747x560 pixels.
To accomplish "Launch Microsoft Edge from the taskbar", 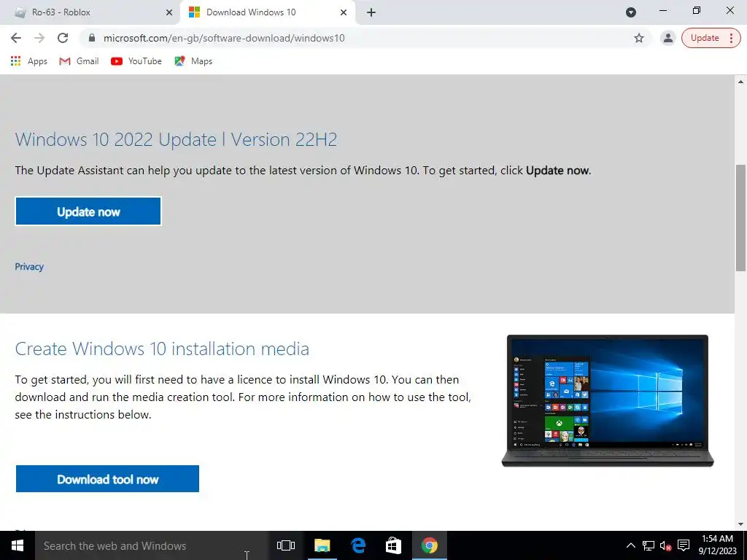I will click(x=357, y=545).
